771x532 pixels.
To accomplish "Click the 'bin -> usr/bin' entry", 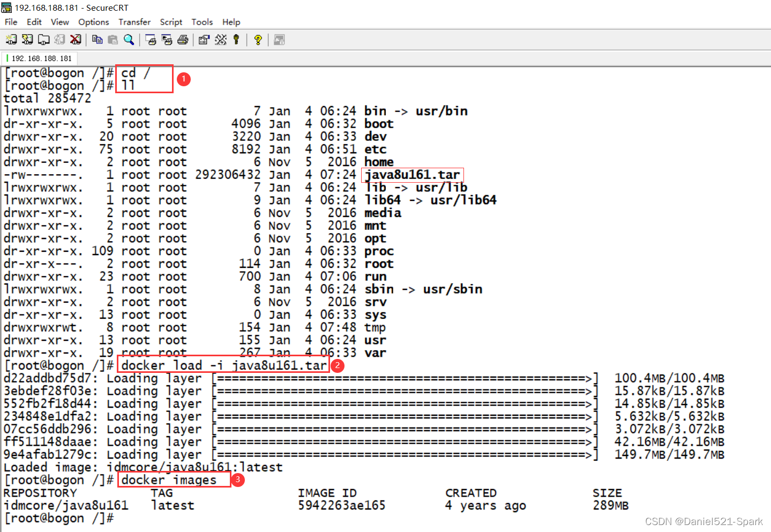I will pos(416,111).
